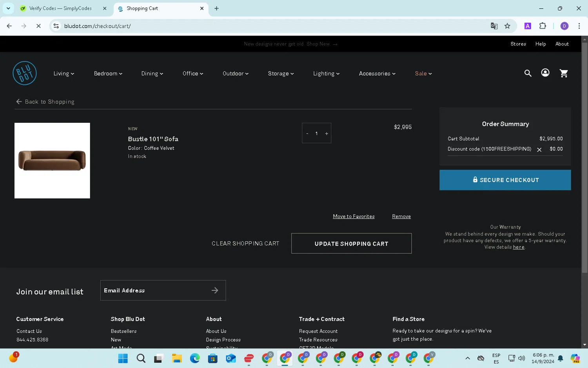Launch Microsoft Edge from taskbar

pyautogui.click(x=195, y=358)
